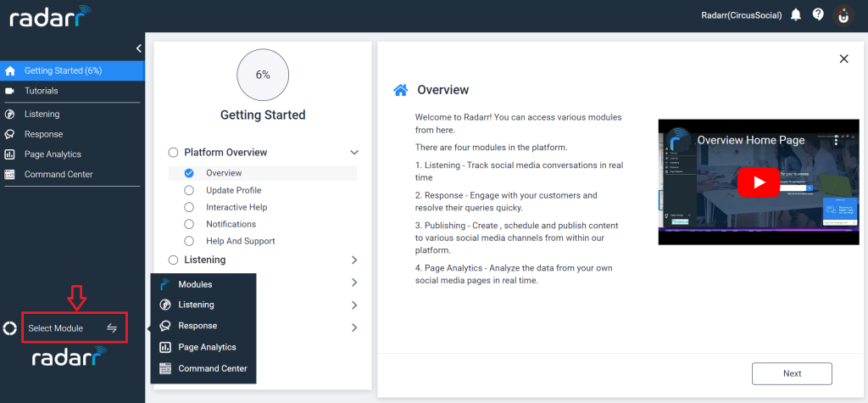Go to Response in the sidebar
Image resolution: width=868 pixels, height=403 pixels.
tap(72, 134)
